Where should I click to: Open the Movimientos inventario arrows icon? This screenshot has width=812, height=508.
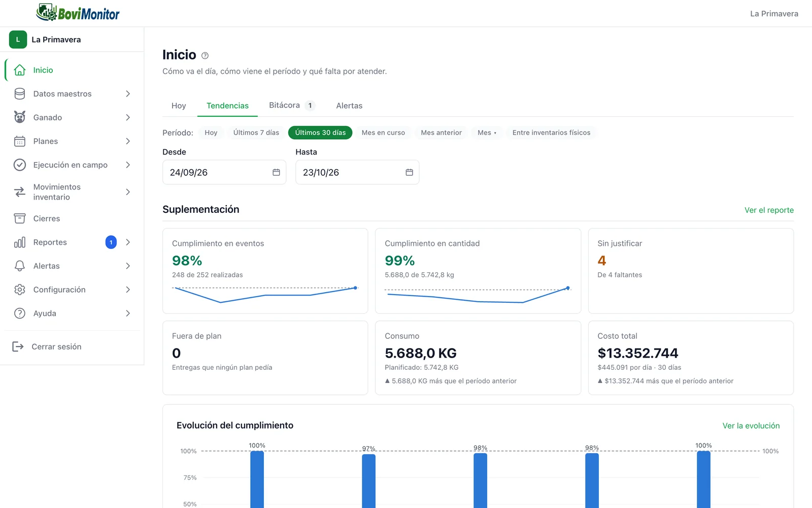20,192
